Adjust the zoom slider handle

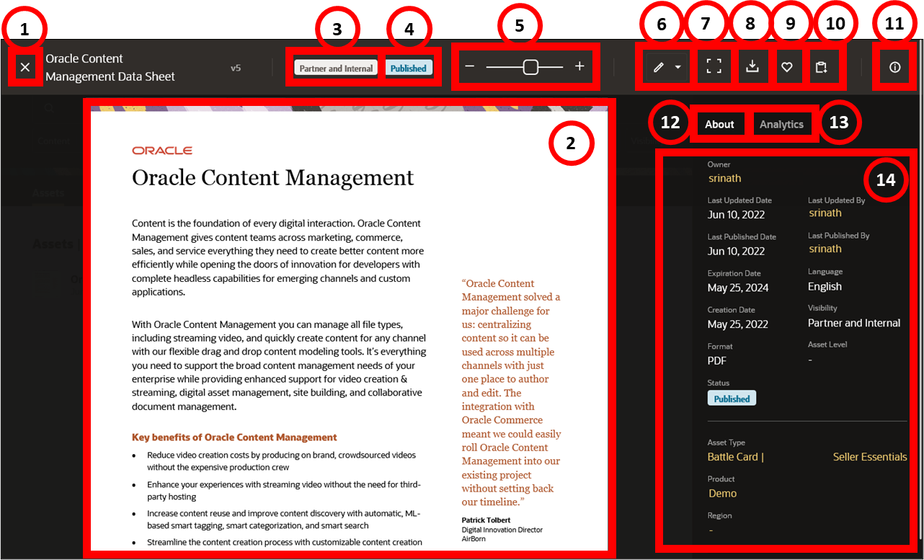pyautogui.click(x=530, y=67)
